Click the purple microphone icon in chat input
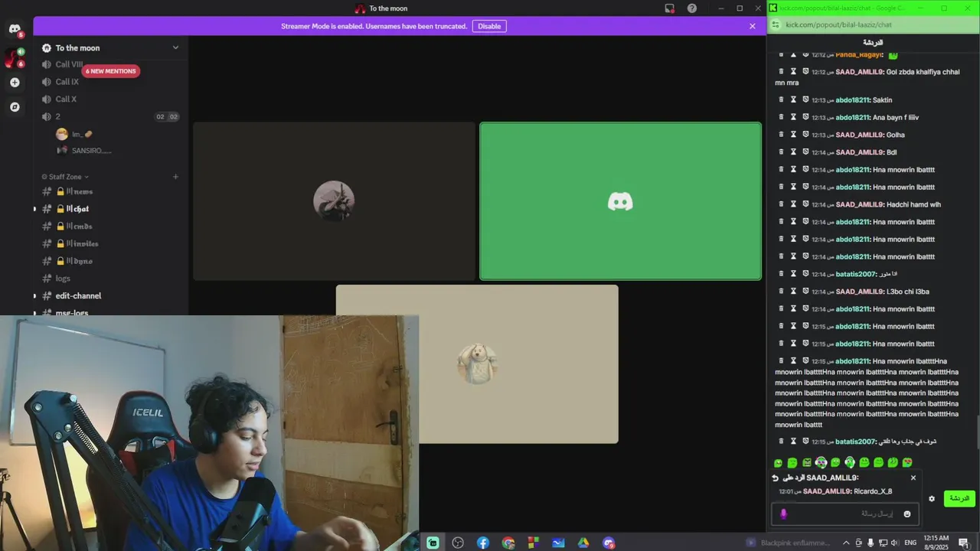 click(783, 514)
